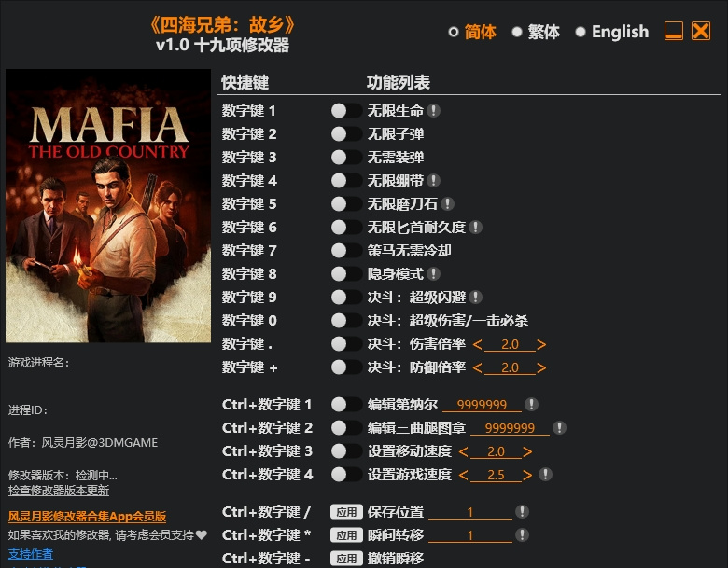The image size is (728, 568).
Task: Enable 编辑三曲腿图章 toggle
Action: [346, 427]
